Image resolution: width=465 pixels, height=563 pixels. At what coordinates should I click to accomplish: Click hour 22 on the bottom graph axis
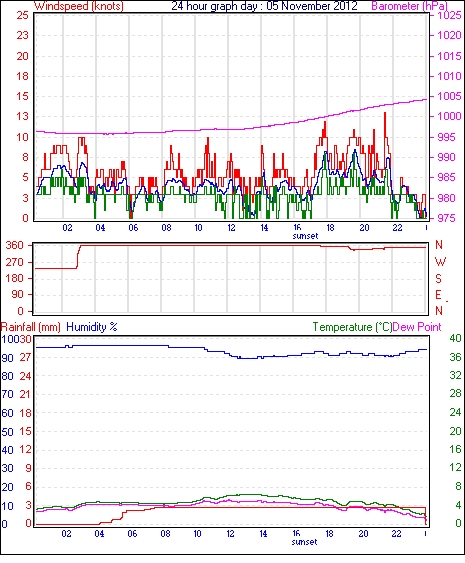point(396,534)
